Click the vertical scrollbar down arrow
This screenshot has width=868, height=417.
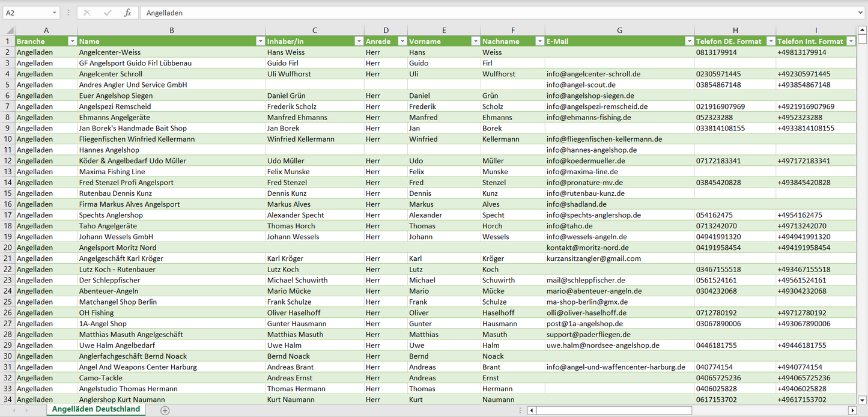863,399
